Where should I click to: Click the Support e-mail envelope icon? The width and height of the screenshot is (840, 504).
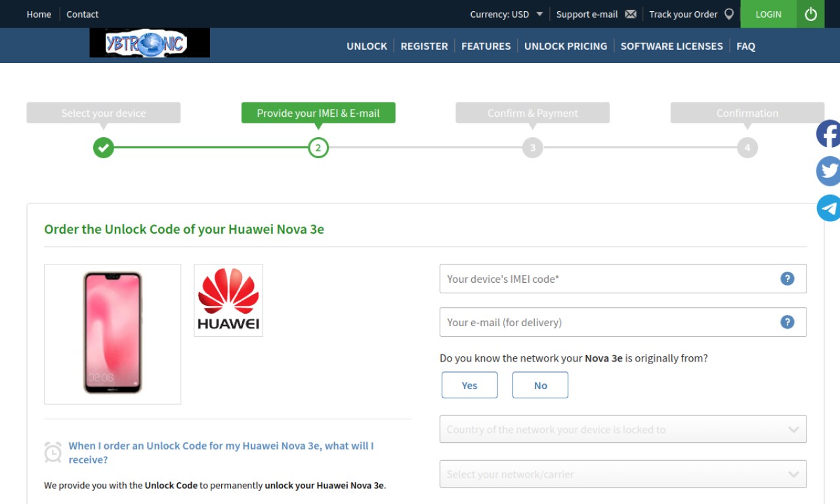pyautogui.click(x=631, y=14)
